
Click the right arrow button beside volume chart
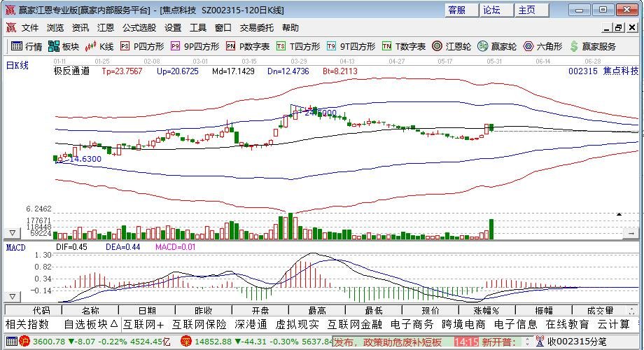(x=631, y=233)
